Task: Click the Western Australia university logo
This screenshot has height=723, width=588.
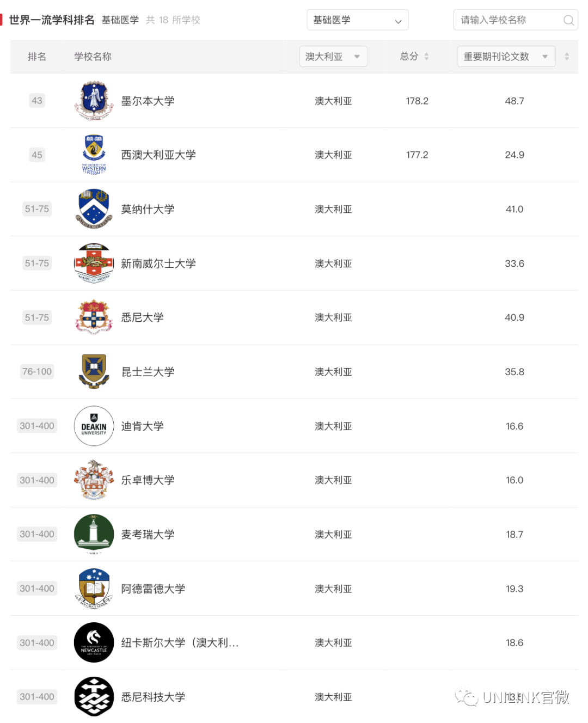Action: point(94,155)
